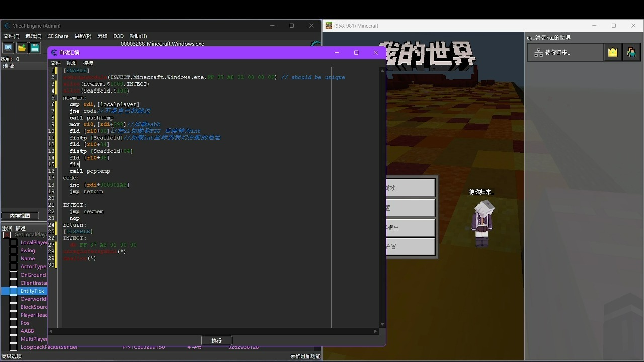This screenshot has height=362, width=644.
Task: Save the cheat table (floppy disk icon)
Action: pos(35,48)
